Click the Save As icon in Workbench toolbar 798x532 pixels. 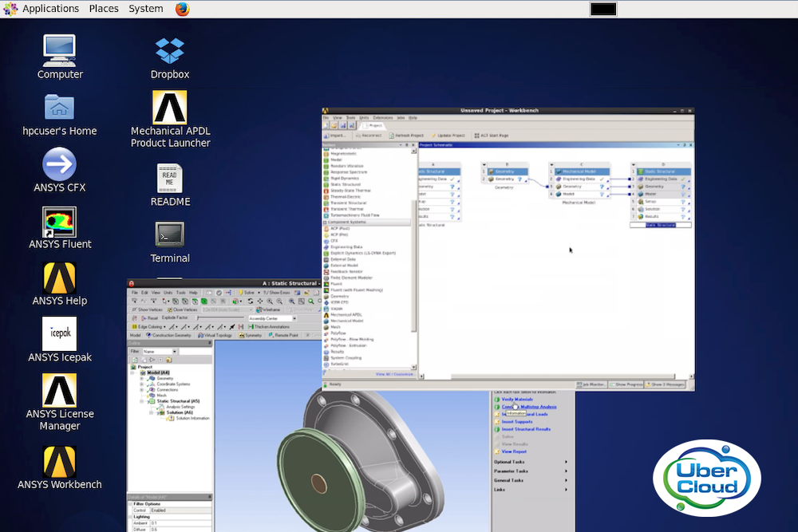click(351, 125)
